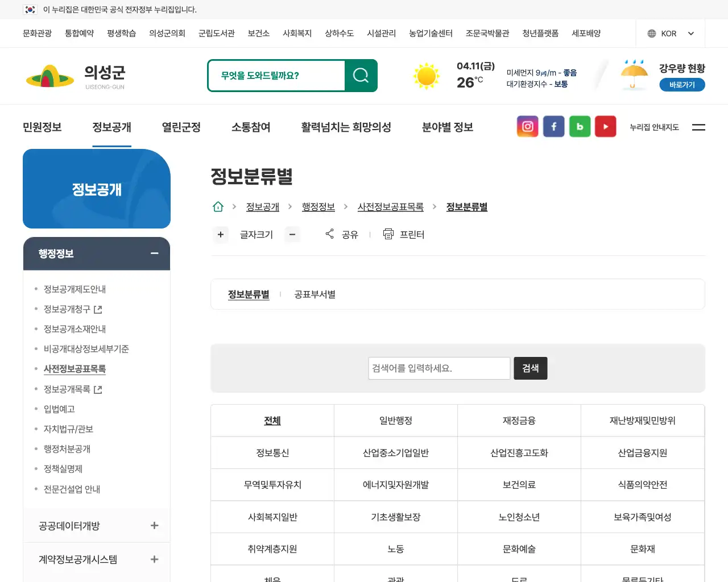The height and width of the screenshot is (582, 728).
Task: Click the magnifier icon in the search bar
Action: pyautogui.click(x=361, y=75)
